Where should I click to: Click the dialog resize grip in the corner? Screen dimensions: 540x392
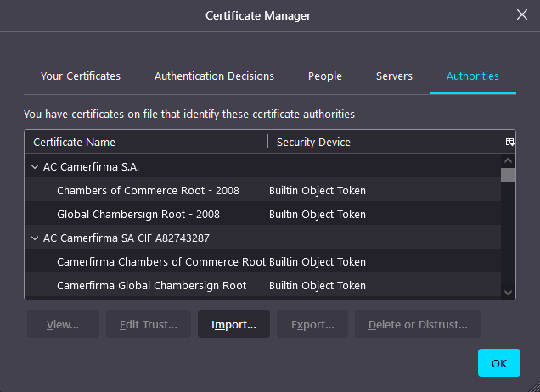tap(534, 386)
